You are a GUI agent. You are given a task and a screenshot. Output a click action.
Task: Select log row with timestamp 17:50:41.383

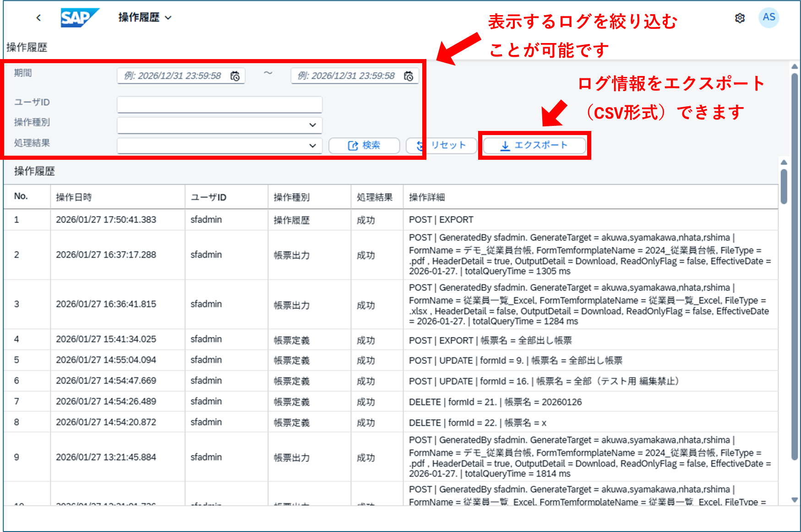click(106, 220)
